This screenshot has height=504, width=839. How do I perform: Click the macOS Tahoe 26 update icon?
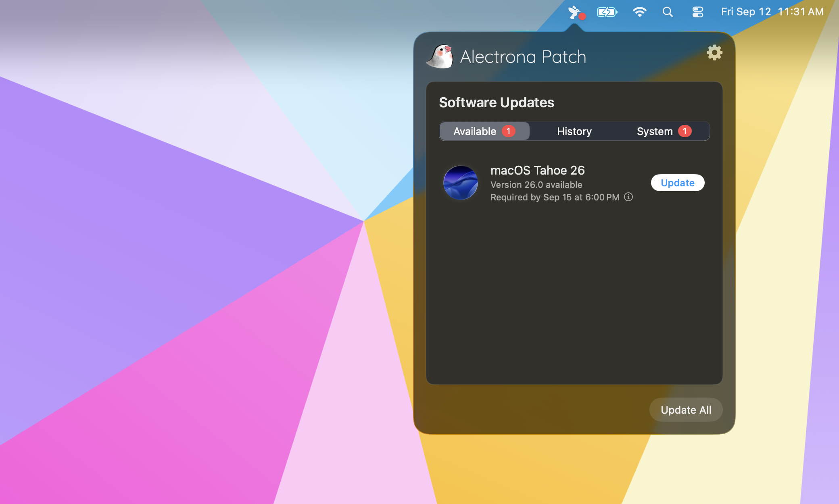click(460, 183)
